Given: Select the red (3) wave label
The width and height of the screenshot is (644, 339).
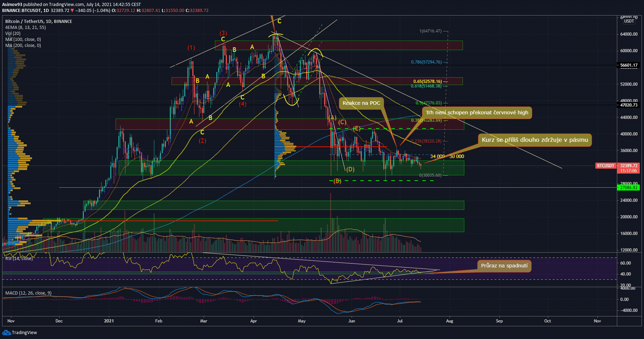Looking at the screenshot, I should coord(223,33).
